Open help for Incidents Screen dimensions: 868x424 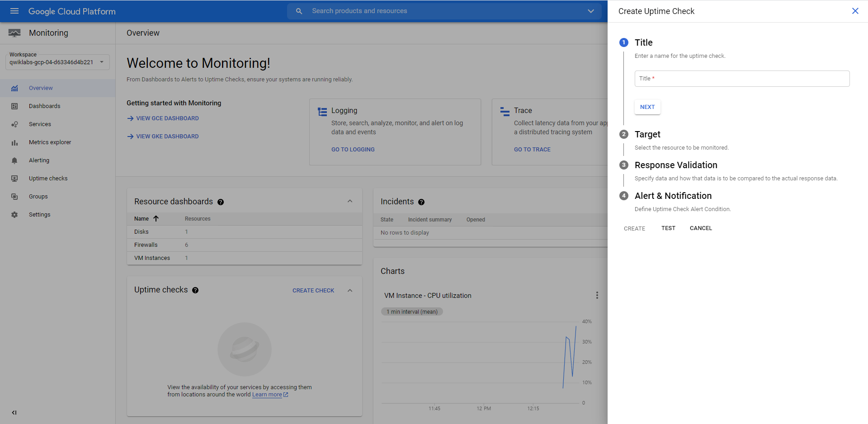click(421, 202)
